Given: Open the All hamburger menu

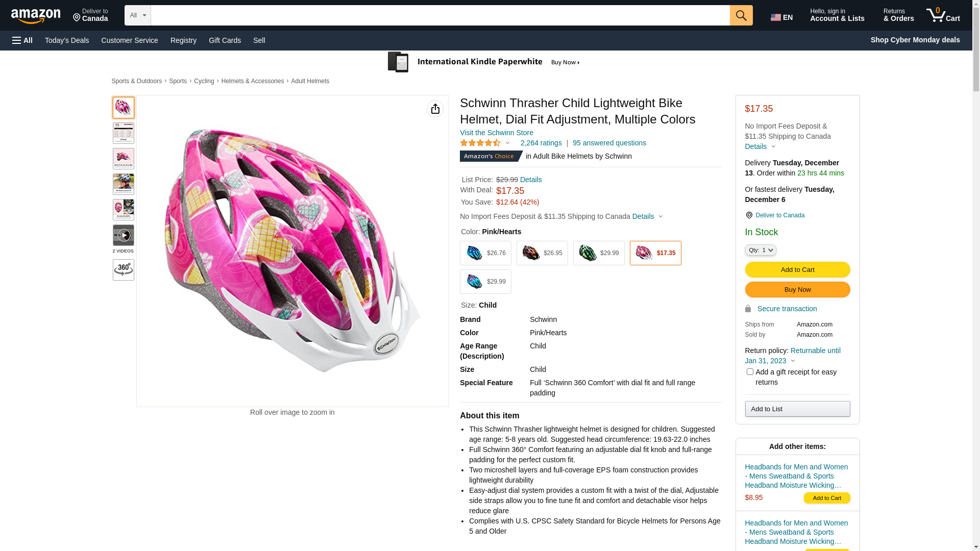Looking at the screenshot, I should (22, 40).
